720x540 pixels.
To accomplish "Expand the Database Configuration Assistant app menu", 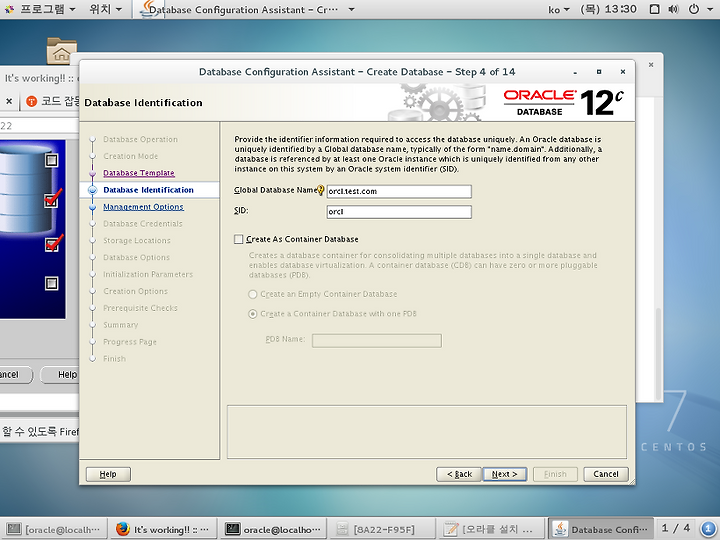I will pyautogui.click(x=351, y=9).
